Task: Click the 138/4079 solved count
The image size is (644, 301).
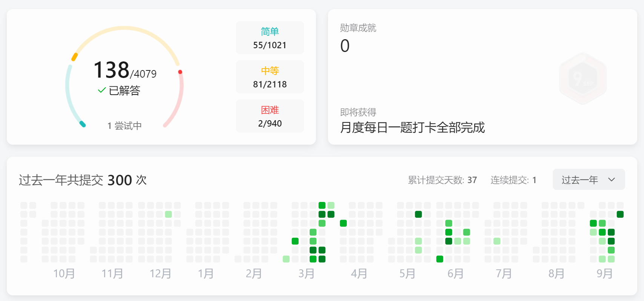Action: pos(124,70)
